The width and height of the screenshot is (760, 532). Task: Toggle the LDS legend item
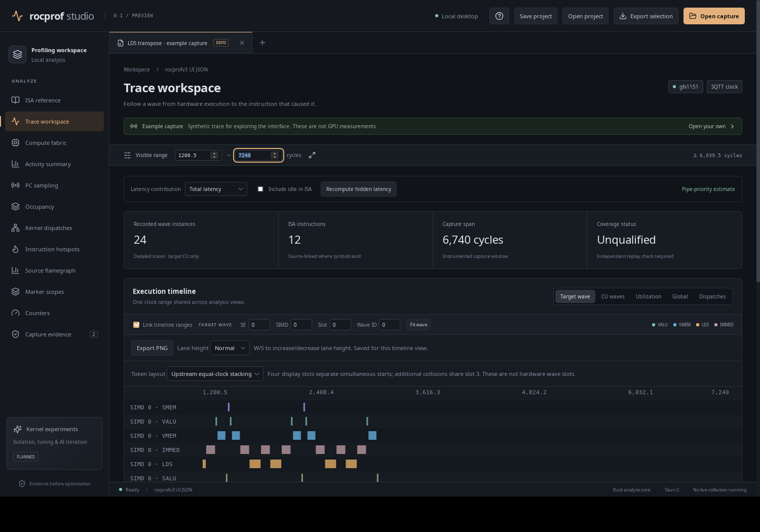[x=703, y=325]
